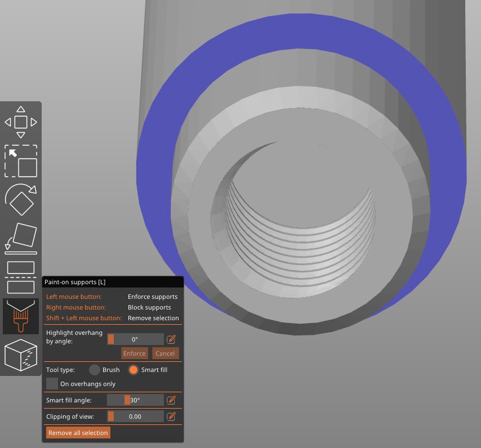This screenshot has height=448, width=481.
Task: Click the 'Tool type:' label
Action: 60,370
